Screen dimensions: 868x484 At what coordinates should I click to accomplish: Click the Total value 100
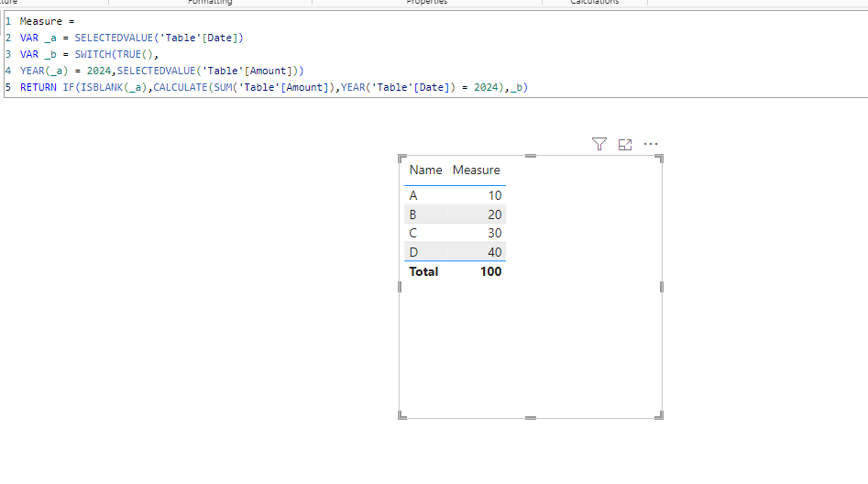pos(490,271)
